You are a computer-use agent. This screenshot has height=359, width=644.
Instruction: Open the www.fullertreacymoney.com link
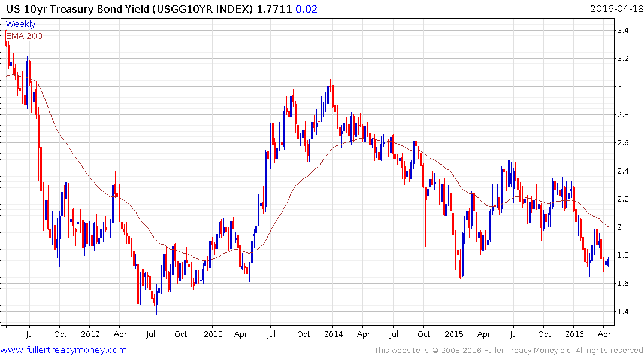click(64, 350)
